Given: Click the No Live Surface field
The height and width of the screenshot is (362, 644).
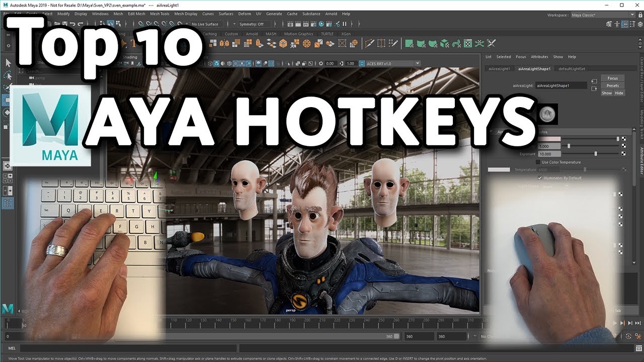Looking at the screenshot, I should tap(208, 24).
